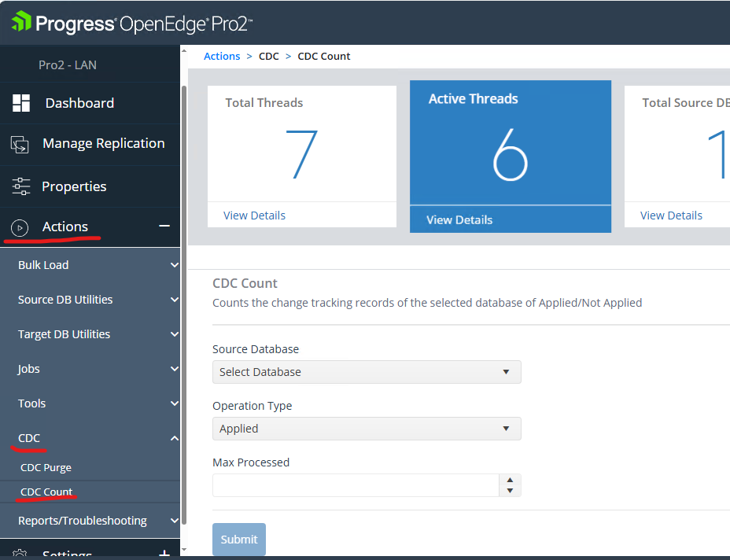730x560 pixels.
Task: Click scrollbar up arrow above sidebar
Action: pyautogui.click(x=184, y=51)
